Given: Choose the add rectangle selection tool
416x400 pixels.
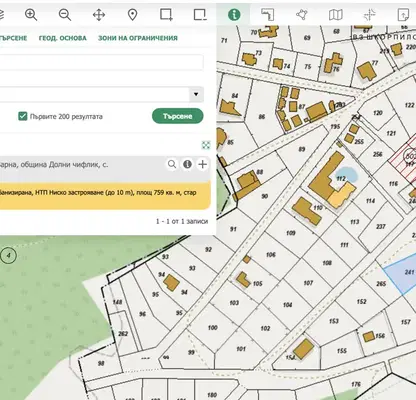Looking at the screenshot, I should pyautogui.click(x=166, y=15).
